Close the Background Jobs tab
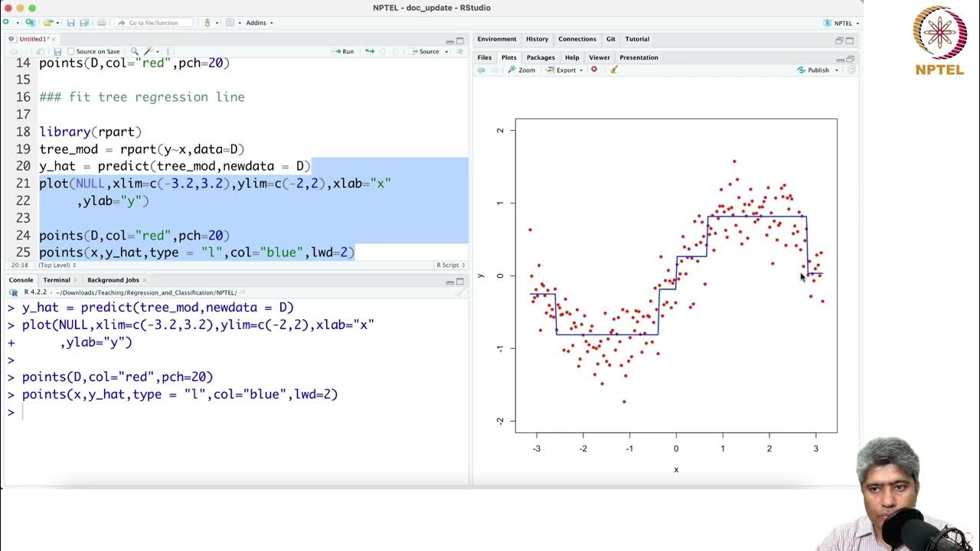The image size is (980, 551). (144, 280)
